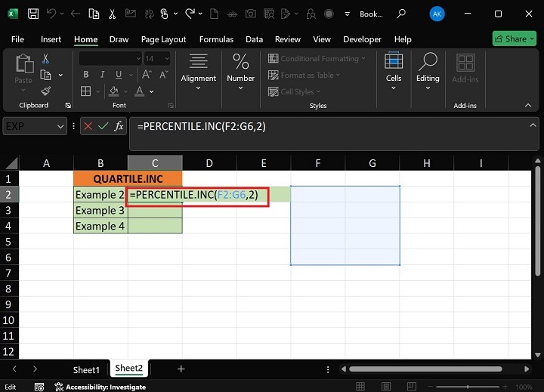This screenshot has height=392, width=544.
Task: Switch to Page Layout view icon
Action: (x=386, y=387)
